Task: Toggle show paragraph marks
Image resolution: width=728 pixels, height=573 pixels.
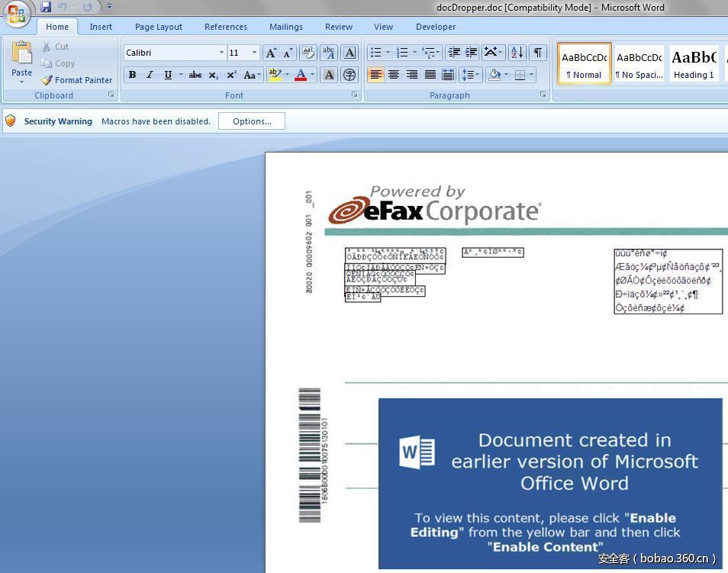Action: 538,53
